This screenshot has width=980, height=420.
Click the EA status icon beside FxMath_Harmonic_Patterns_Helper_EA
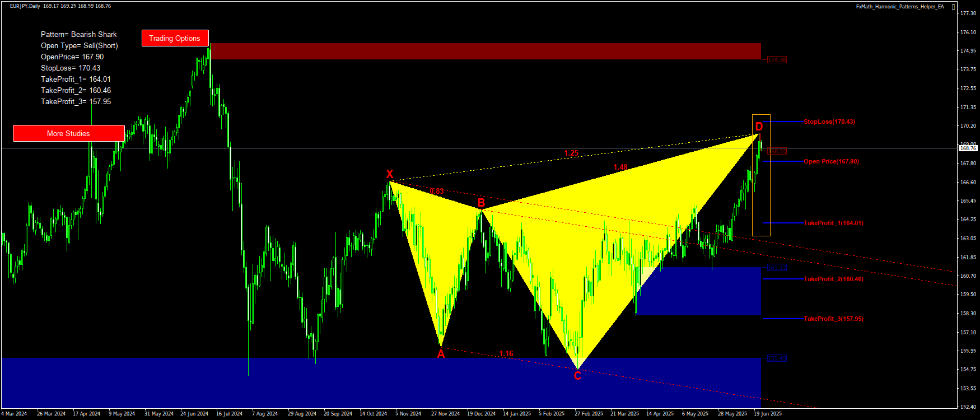click(x=954, y=7)
